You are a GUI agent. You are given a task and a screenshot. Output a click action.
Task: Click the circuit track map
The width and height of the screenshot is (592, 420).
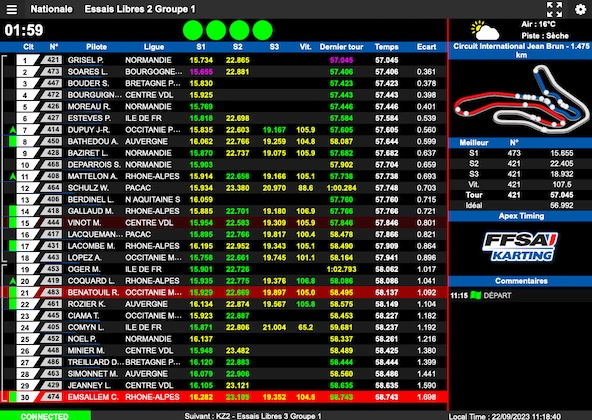521,99
